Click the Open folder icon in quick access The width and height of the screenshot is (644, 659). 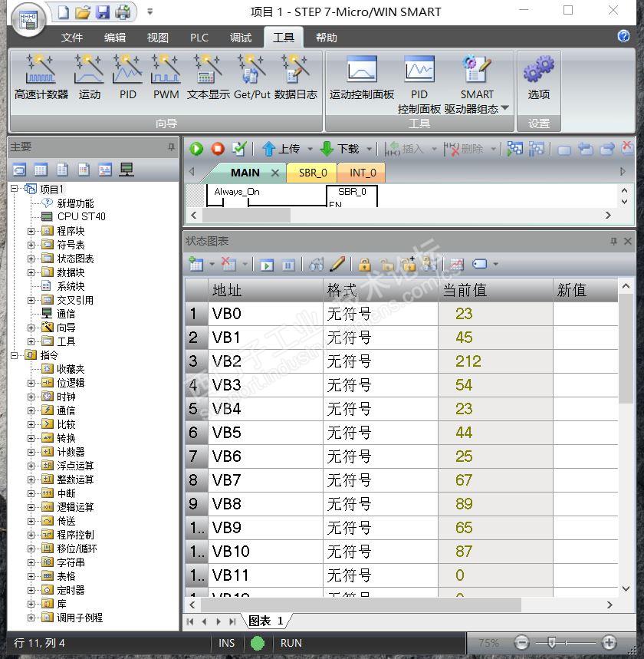tap(83, 12)
